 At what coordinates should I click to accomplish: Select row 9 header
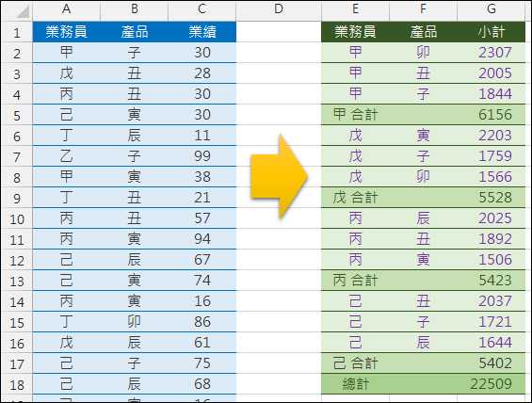pyautogui.click(x=17, y=198)
